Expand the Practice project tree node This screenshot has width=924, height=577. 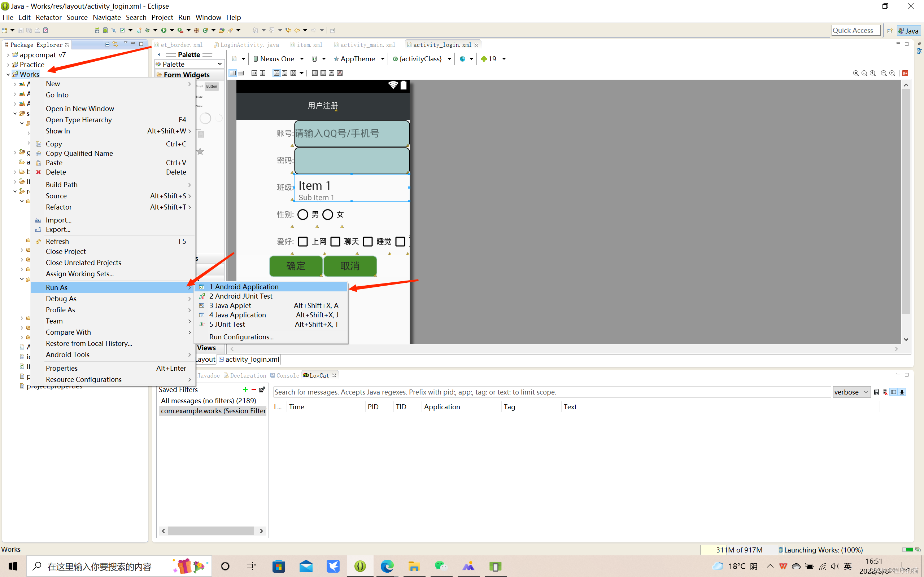click(8, 65)
